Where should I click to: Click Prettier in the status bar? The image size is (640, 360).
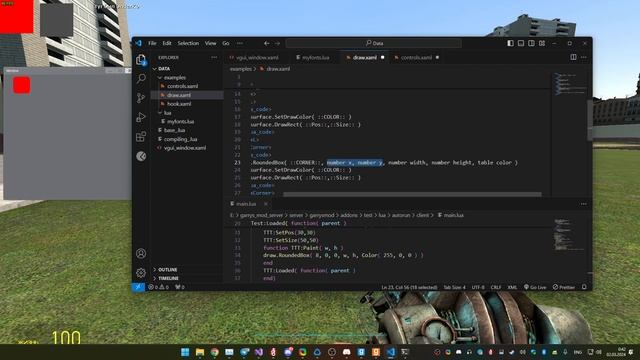pyautogui.click(x=564, y=287)
